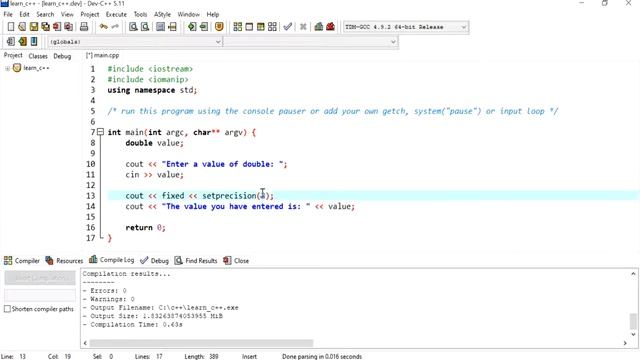Switch to the Compile Log bottom tab
This screenshot has width=640, height=360.
coord(111,260)
